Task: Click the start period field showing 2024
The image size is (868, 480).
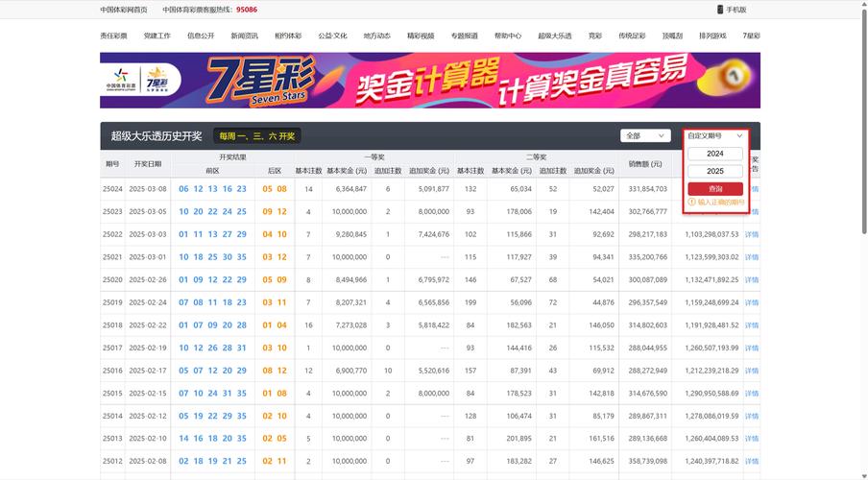Action: point(715,154)
